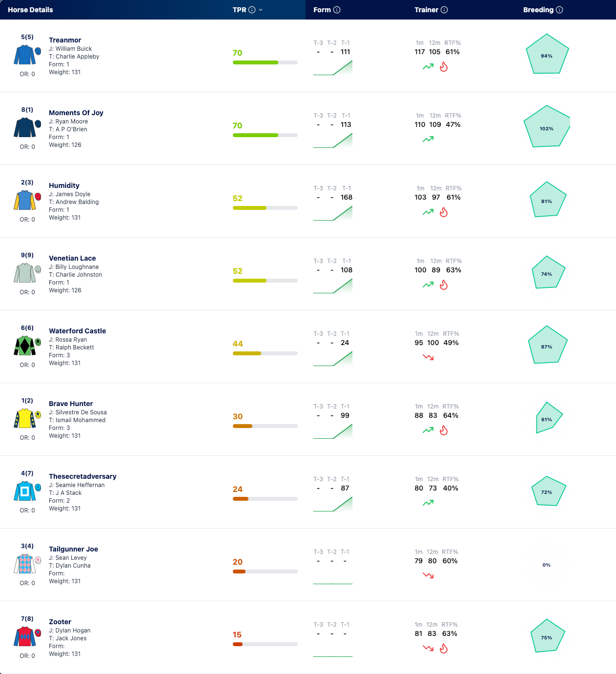Open Thesecretadversary horse details link
This screenshot has width=616, height=674.
click(x=82, y=476)
